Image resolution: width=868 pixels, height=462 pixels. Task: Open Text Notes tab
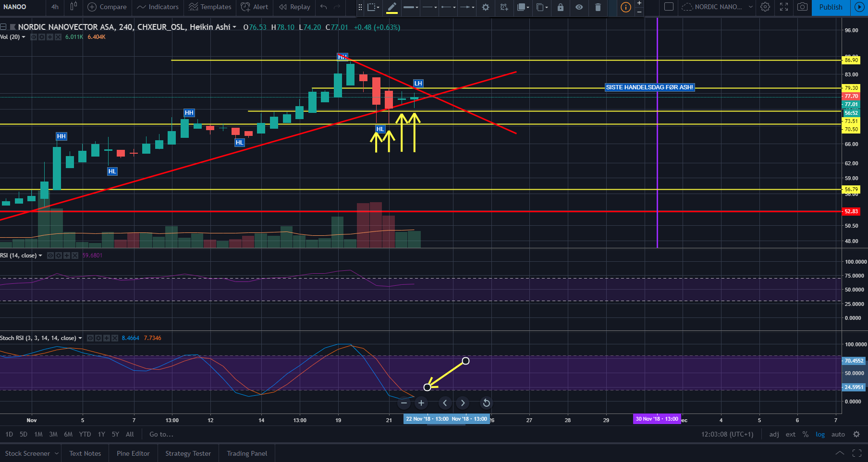tap(85, 453)
